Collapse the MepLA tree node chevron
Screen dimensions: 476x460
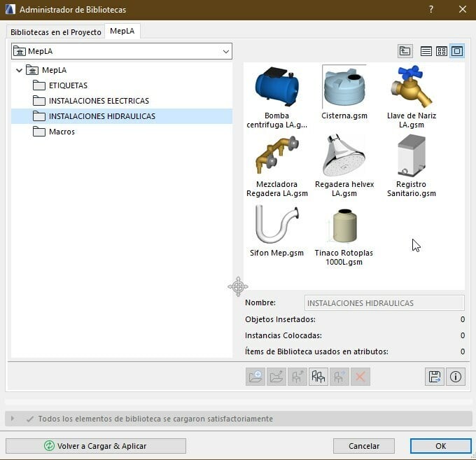(19, 71)
